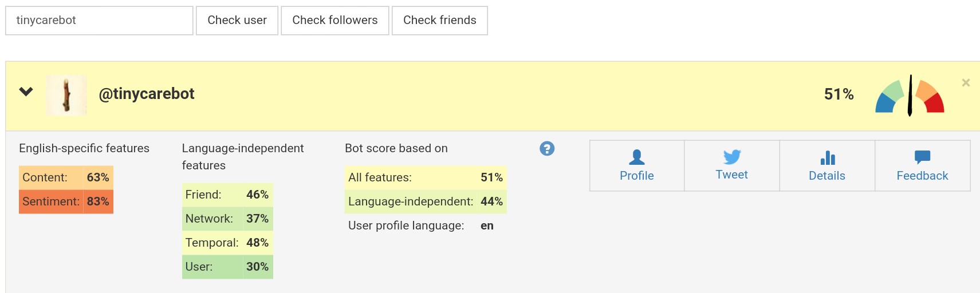Click the Check user button
The height and width of the screenshot is (293, 980).
[237, 21]
